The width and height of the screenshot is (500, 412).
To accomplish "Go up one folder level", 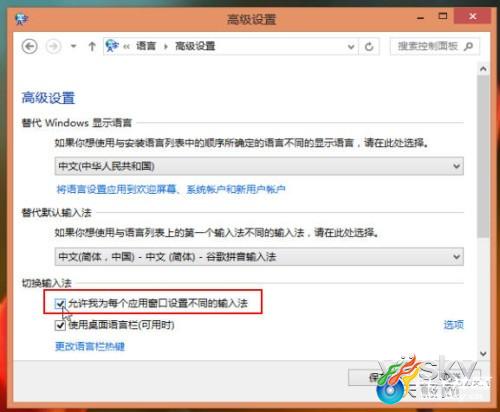I will 92,46.
